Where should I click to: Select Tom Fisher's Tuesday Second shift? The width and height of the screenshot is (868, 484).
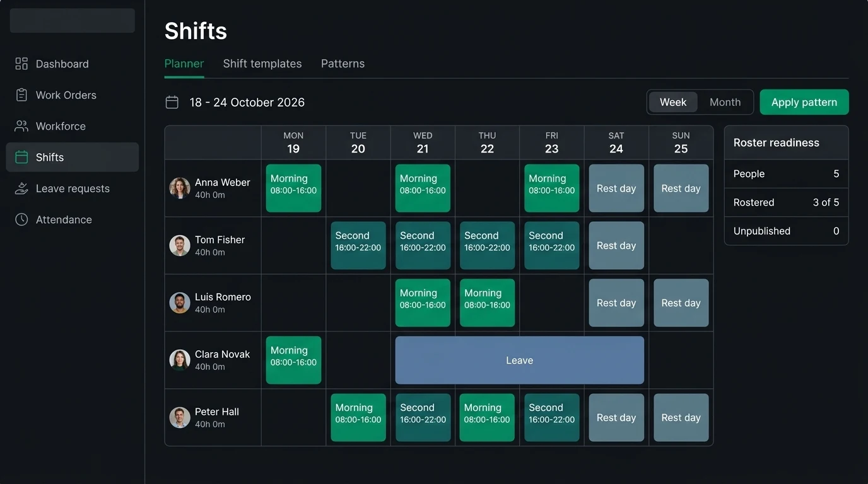pos(358,245)
